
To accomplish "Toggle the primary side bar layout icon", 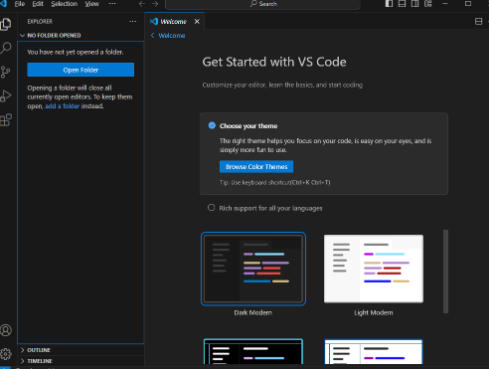I will pos(389,4).
